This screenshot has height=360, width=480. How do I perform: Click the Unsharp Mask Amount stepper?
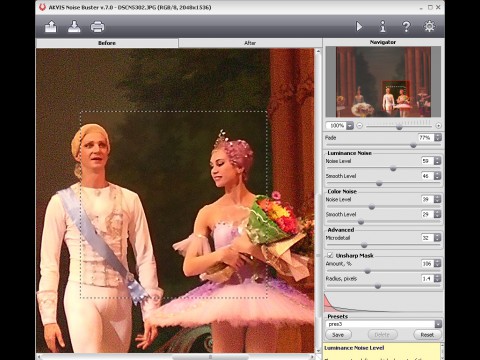(x=438, y=263)
